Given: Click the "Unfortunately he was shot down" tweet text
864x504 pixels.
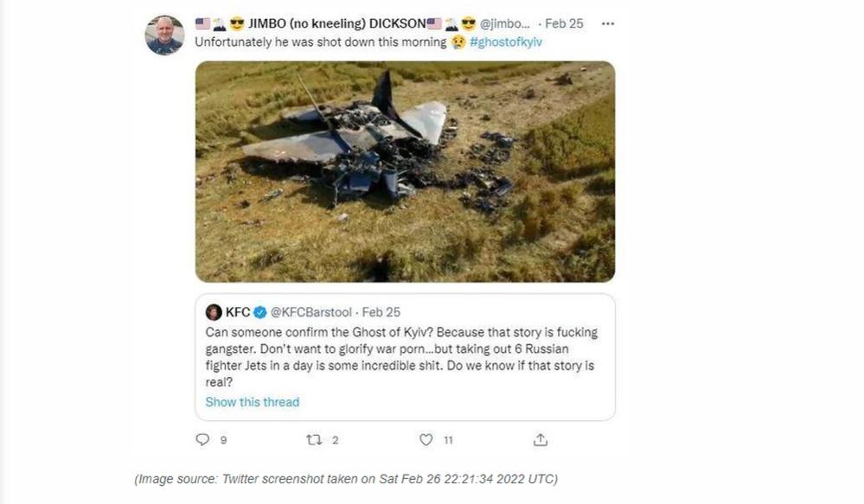Looking at the screenshot, I should (320, 41).
